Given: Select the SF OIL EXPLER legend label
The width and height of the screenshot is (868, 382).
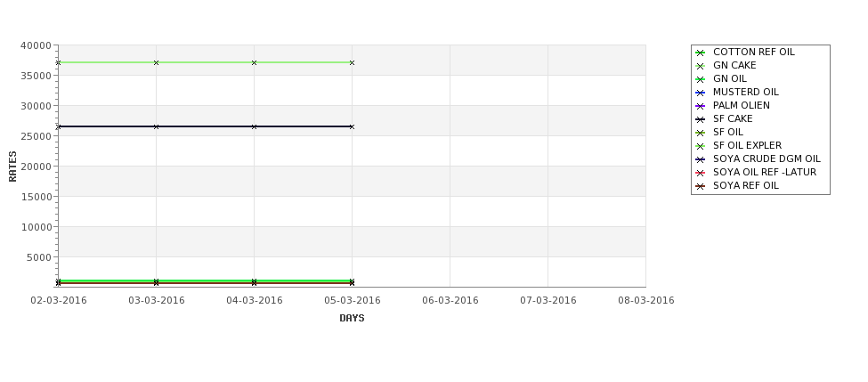Looking at the screenshot, I should pos(747,145).
